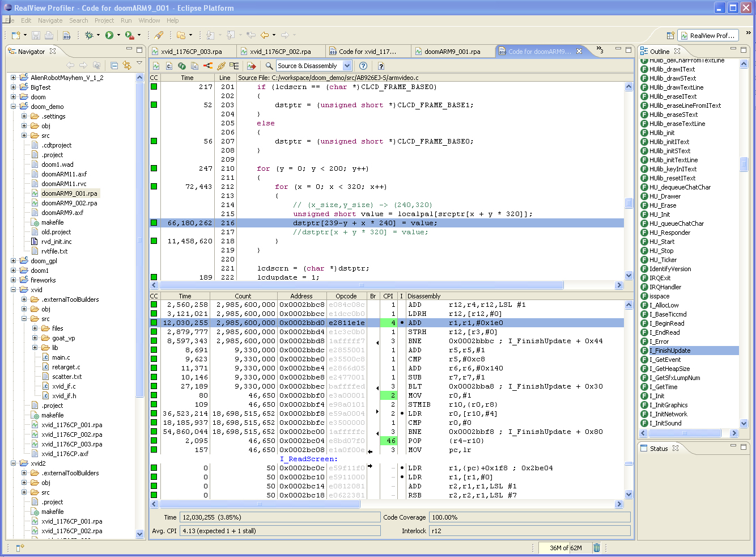
Task: Open the Navigate menu
Action: [x=50, y=20]
